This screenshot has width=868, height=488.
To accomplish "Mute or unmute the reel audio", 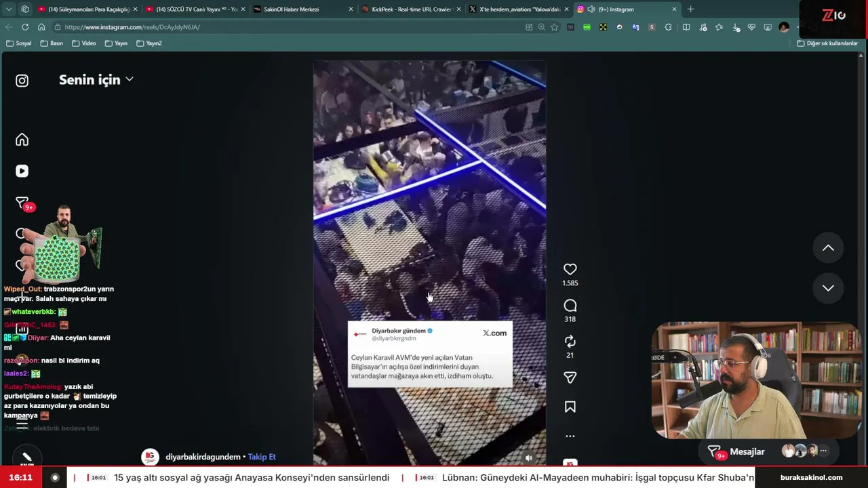I will pos(529,457).
